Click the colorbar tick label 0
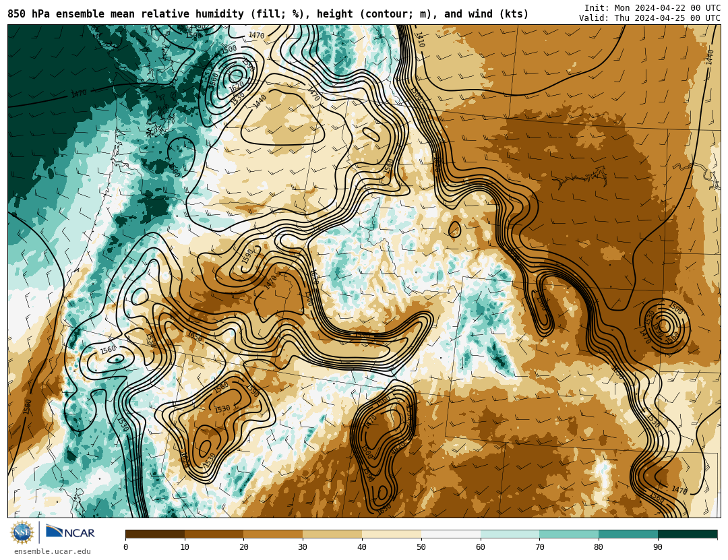 click(x=126, y=547)
